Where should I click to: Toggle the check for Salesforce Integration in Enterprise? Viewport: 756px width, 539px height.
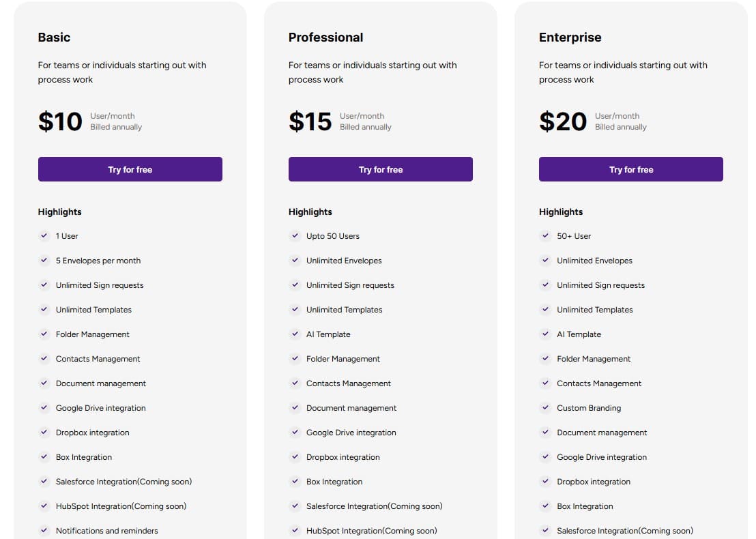(x=545, y=531)
